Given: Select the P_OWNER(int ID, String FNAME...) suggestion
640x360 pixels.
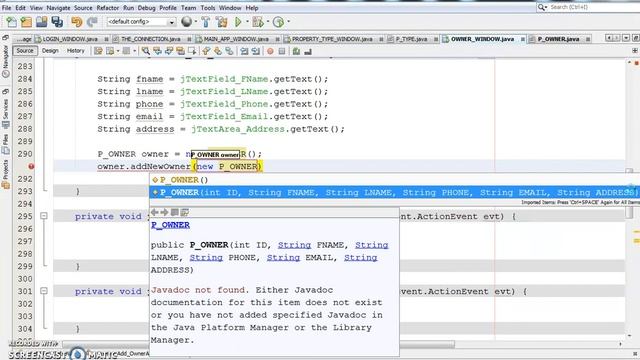Looking at the screenshot, I should pos(394,192).
